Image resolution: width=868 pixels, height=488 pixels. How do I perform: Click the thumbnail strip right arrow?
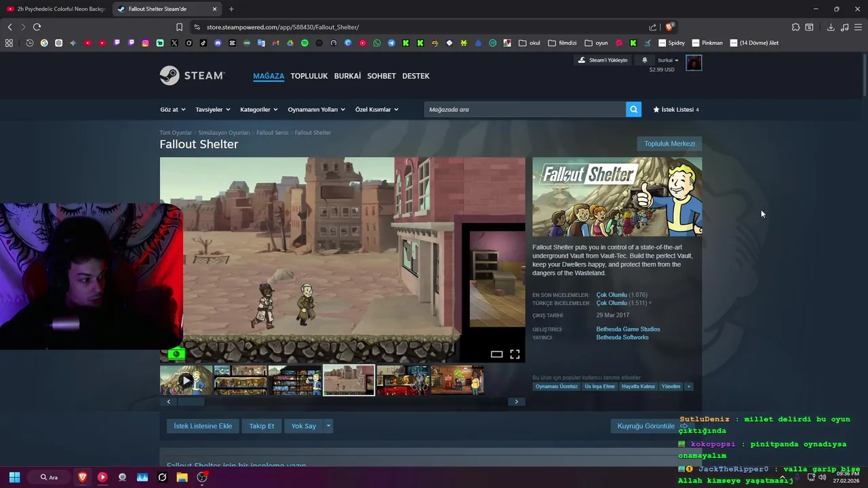click(516, 401)
